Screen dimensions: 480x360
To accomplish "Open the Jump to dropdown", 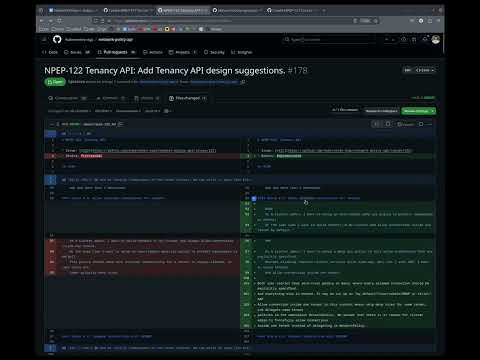I will coord(153,111).
